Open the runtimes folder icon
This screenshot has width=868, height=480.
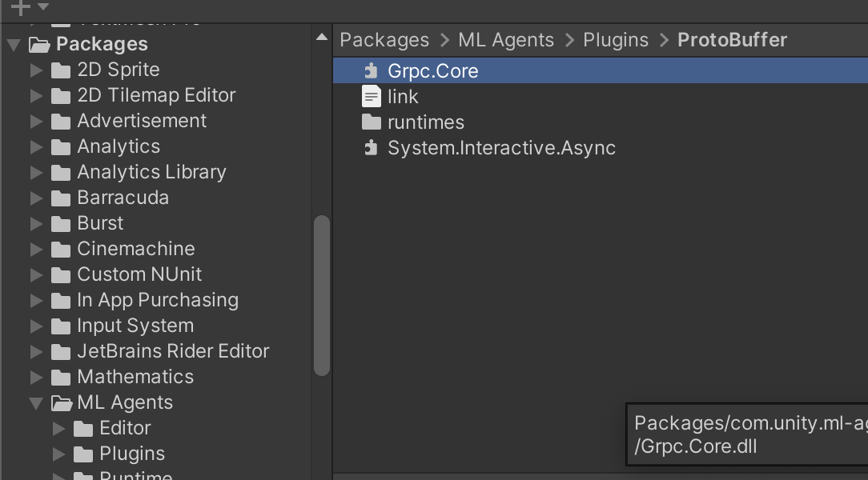pos(371,122)
